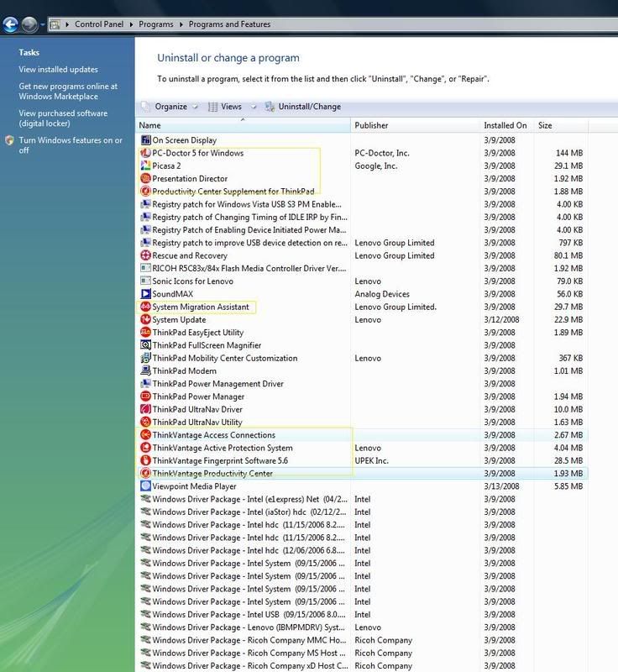The width and height of the screenshot is (618, 672).
Task: Click the Forward navigation arrow button
Action: click(x=29, y=24)
